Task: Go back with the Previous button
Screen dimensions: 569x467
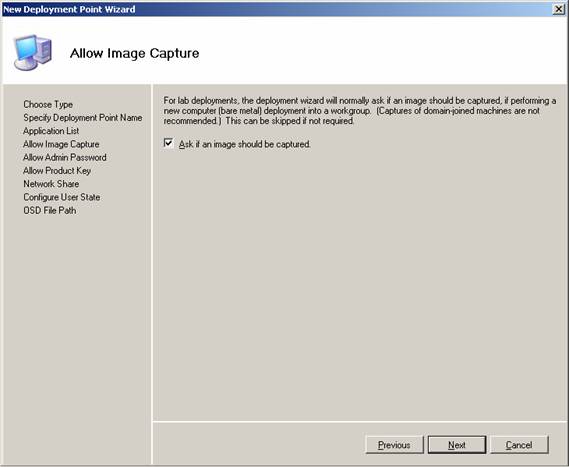Action: 394,445
